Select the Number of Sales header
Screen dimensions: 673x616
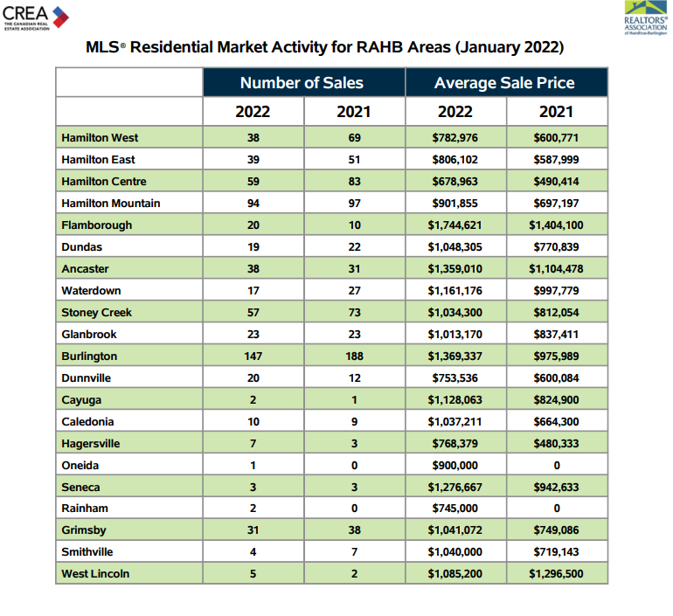tap(302, 83)
